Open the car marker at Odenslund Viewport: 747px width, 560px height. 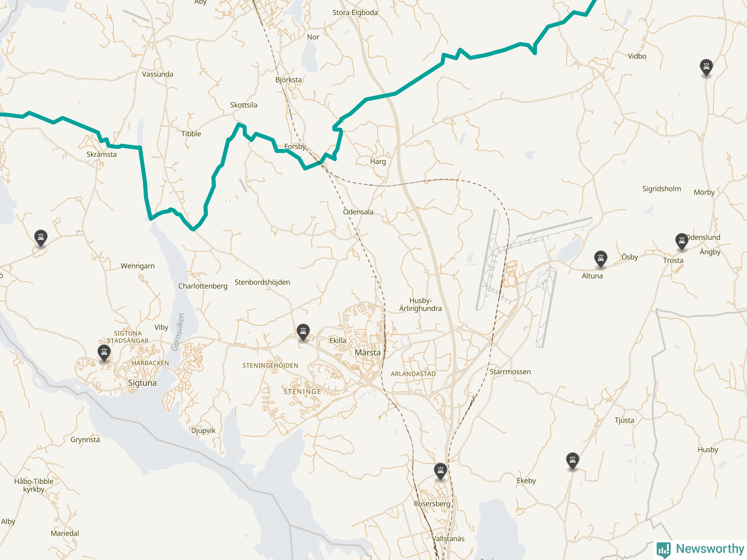(x=682, y=241)
